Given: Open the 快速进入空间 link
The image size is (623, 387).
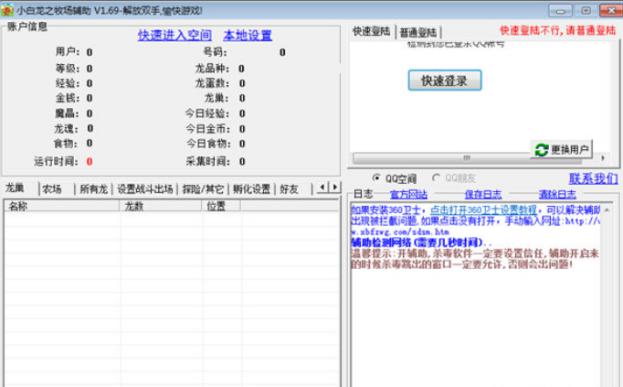Looking at the screenshot, I should 175,35.
